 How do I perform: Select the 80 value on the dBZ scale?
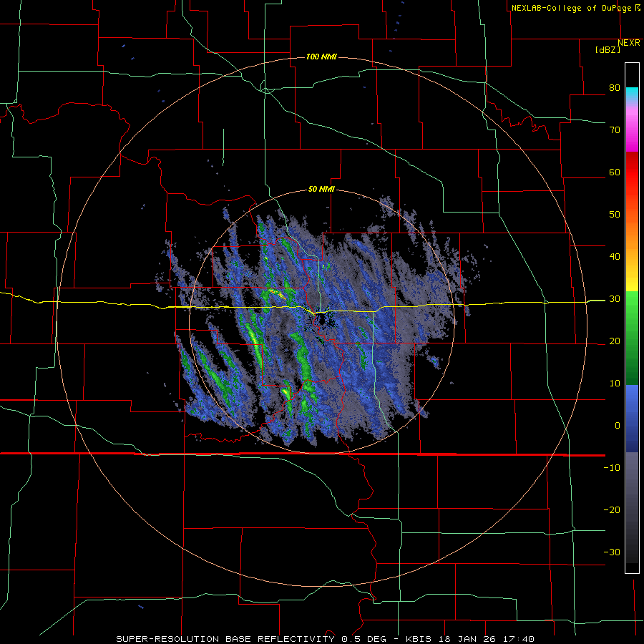pyautogui.click(x=615, y=88)
